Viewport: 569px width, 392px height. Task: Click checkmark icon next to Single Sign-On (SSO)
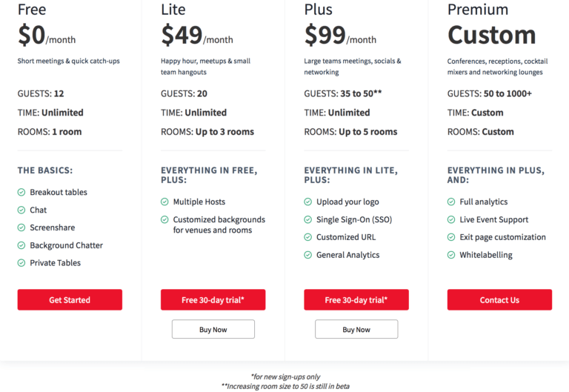tap(308, 219)
